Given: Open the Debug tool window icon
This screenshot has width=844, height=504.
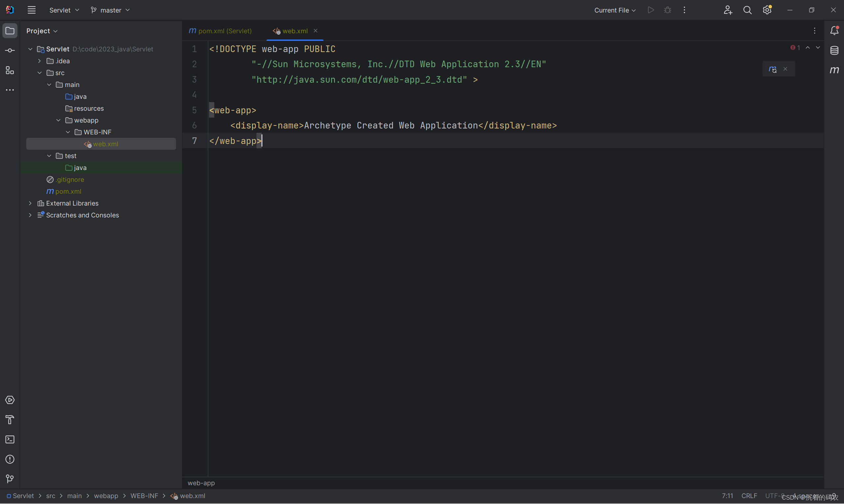Looking at the screenshot, I should pos(668,10).
